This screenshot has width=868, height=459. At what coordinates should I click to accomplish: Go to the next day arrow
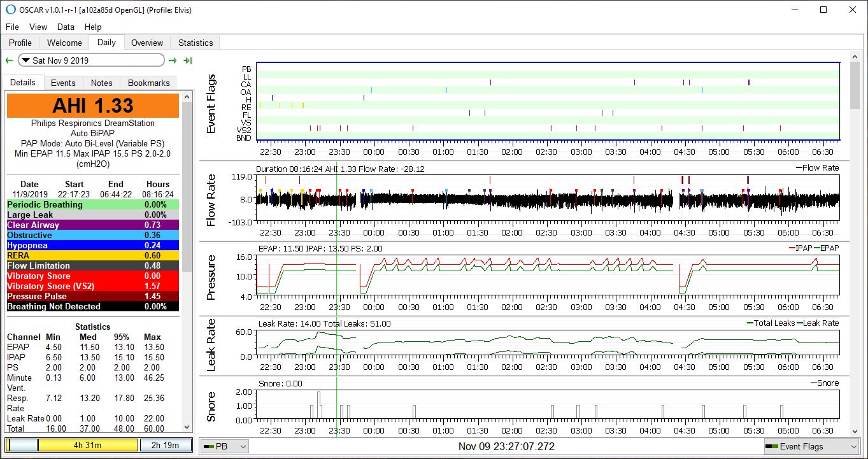[173, 60]
